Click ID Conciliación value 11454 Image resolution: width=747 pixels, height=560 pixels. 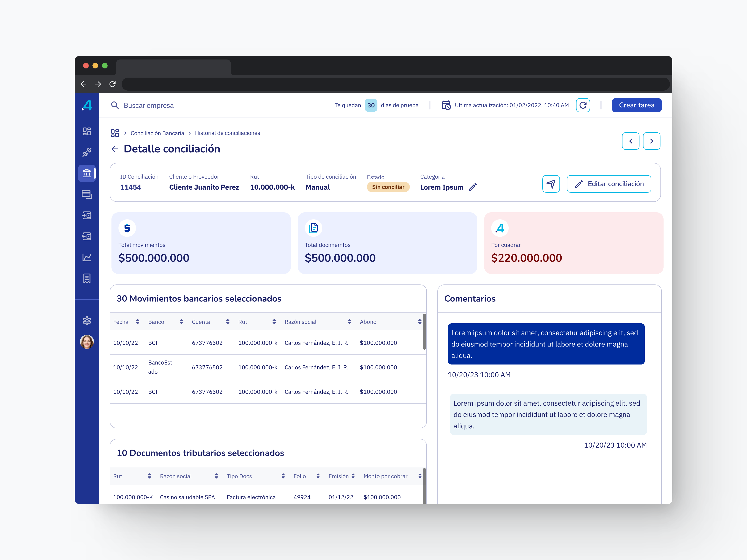click(x=130, y=187)
